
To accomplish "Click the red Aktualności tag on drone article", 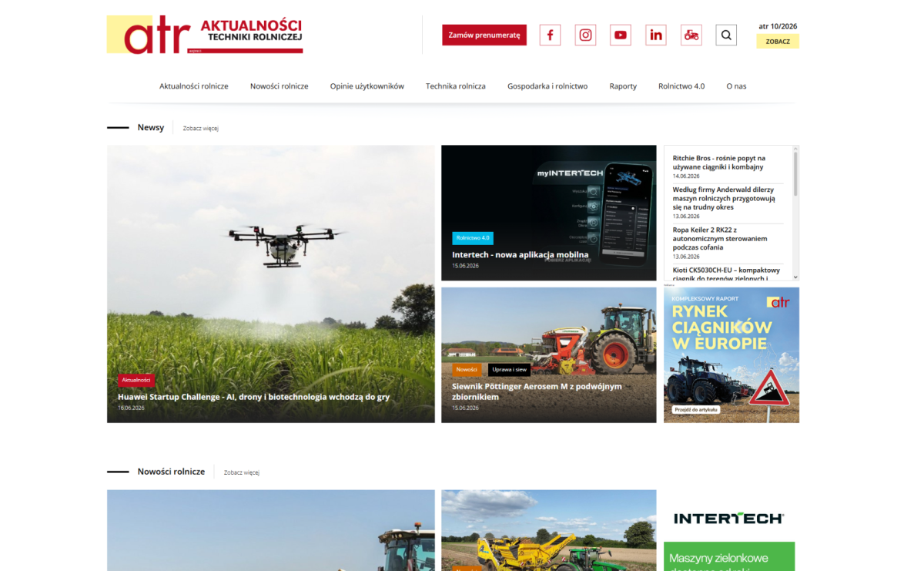I will pyautogui.click(x=136, y=380).
